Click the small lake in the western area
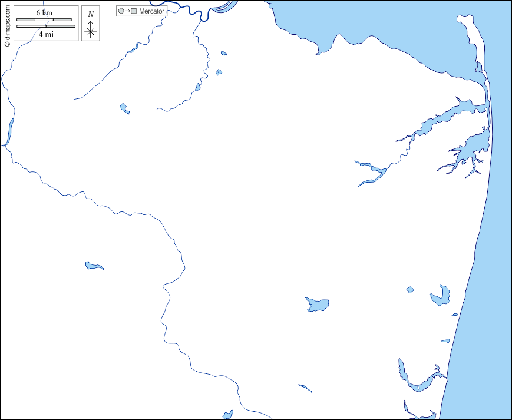Screen dimensions: 512x420 93,266
